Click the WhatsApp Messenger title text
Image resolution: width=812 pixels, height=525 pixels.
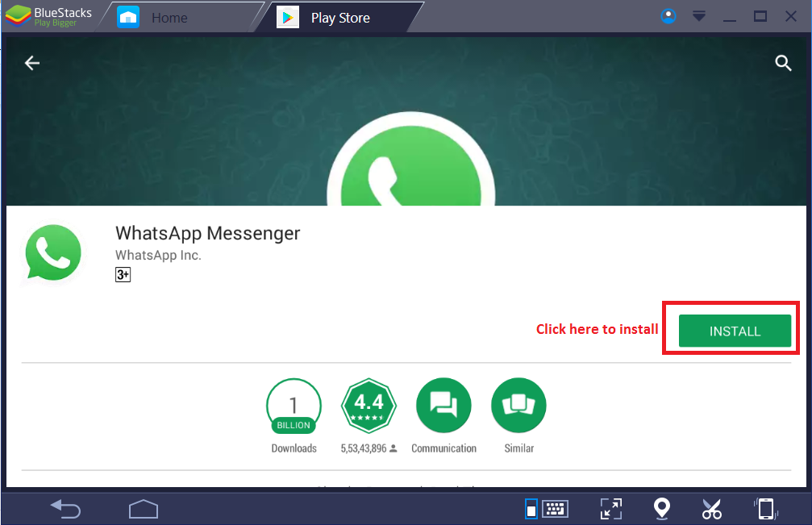click(x=208, y=234)
